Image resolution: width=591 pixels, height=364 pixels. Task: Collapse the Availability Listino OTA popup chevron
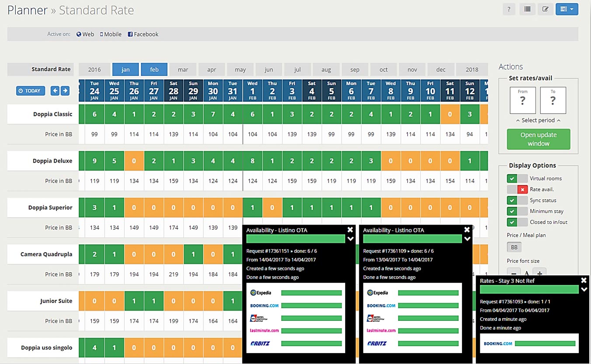click(350, 239)
